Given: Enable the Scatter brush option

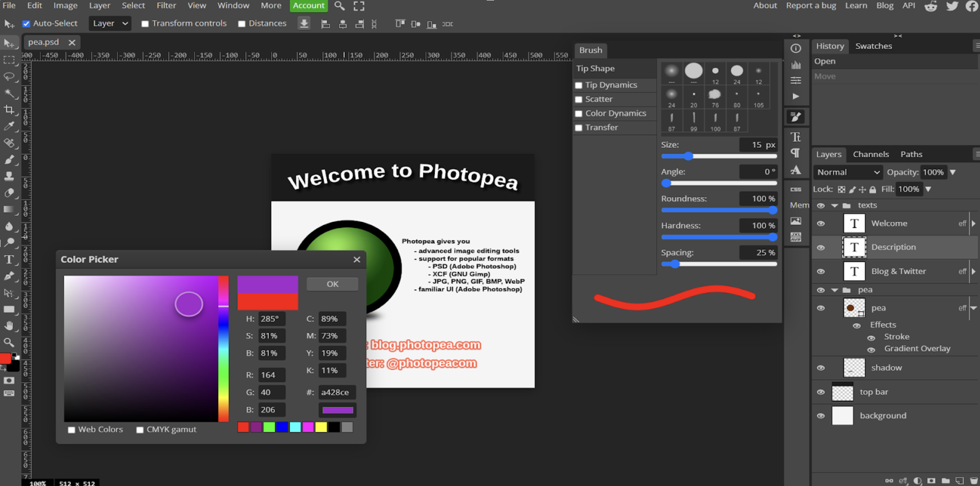Looking at the screenshot, I should [579, 99].
